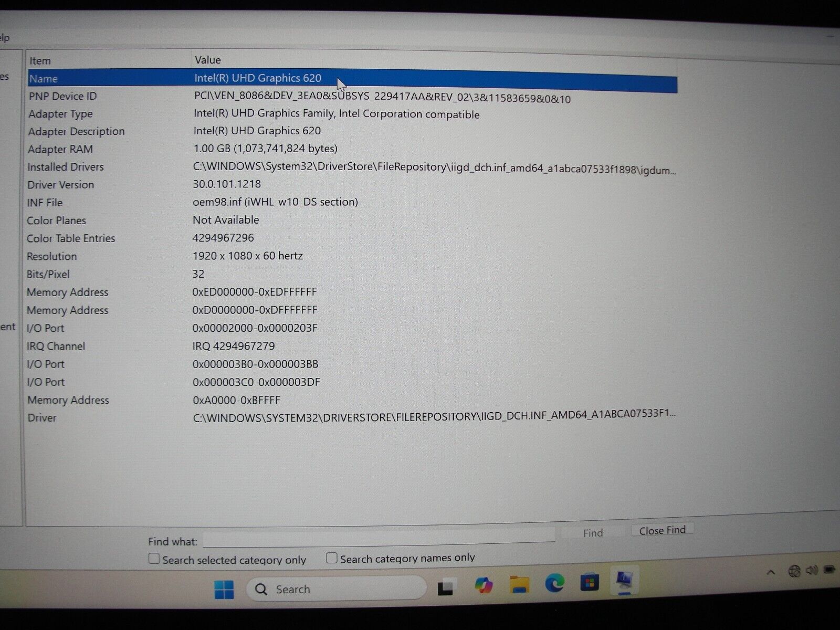Open Microsoft Store from the taskbar
The height and width of the screenshot is (630, 840).
[x=590, y=582]
